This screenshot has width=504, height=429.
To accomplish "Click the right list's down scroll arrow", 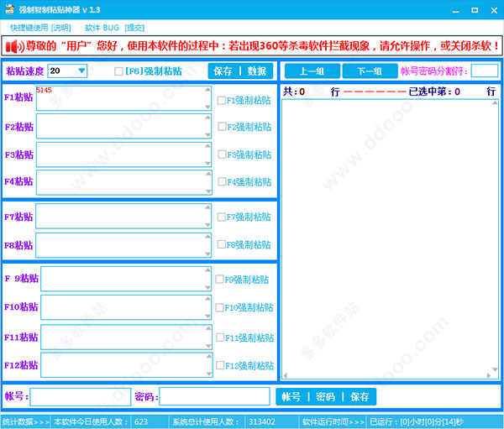I will (x=495, y=369).
